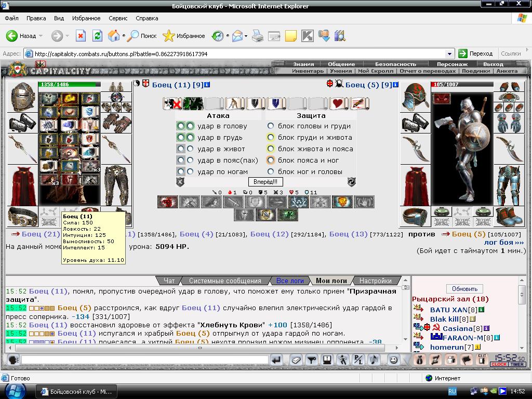Click the green 1358/1486 health bar
Viewport: 532px width, 399px height.
click(x=69, y=85)
